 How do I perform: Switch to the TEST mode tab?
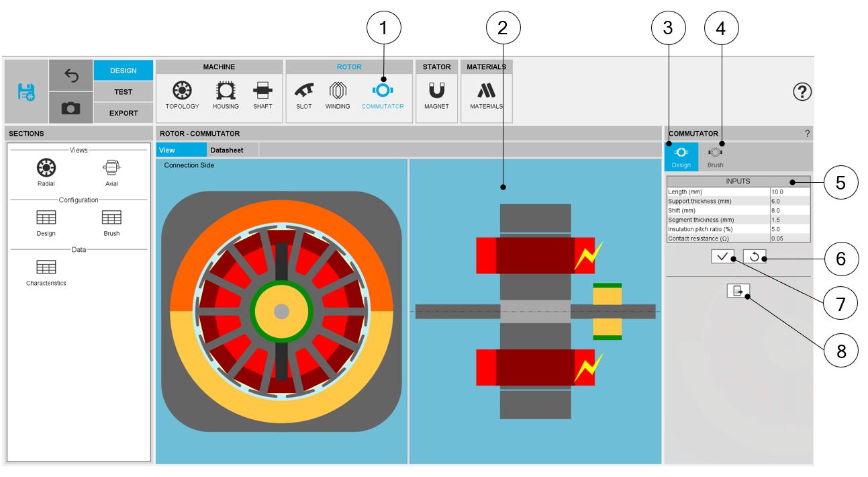pyautogui.click(x=124, y=92)
